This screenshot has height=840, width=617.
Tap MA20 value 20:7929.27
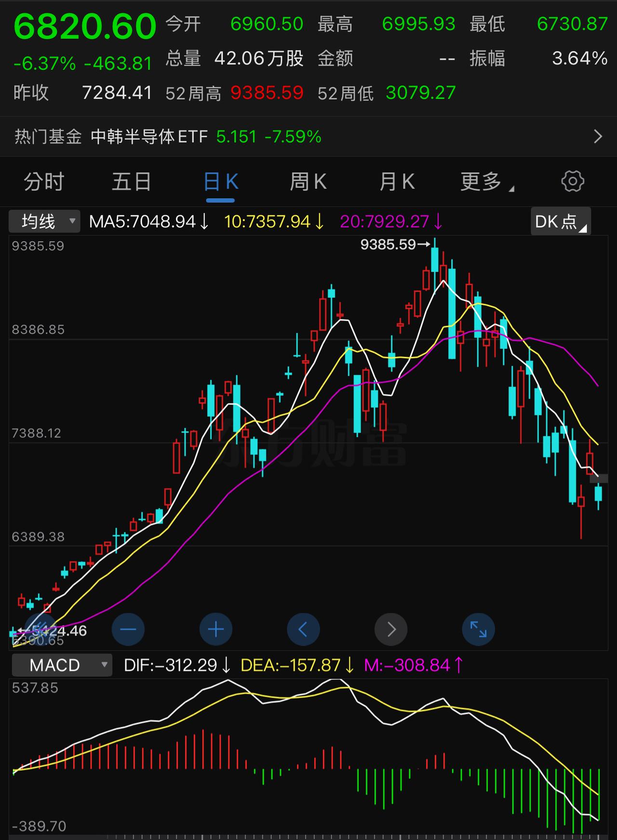click(x=391, y=222)
